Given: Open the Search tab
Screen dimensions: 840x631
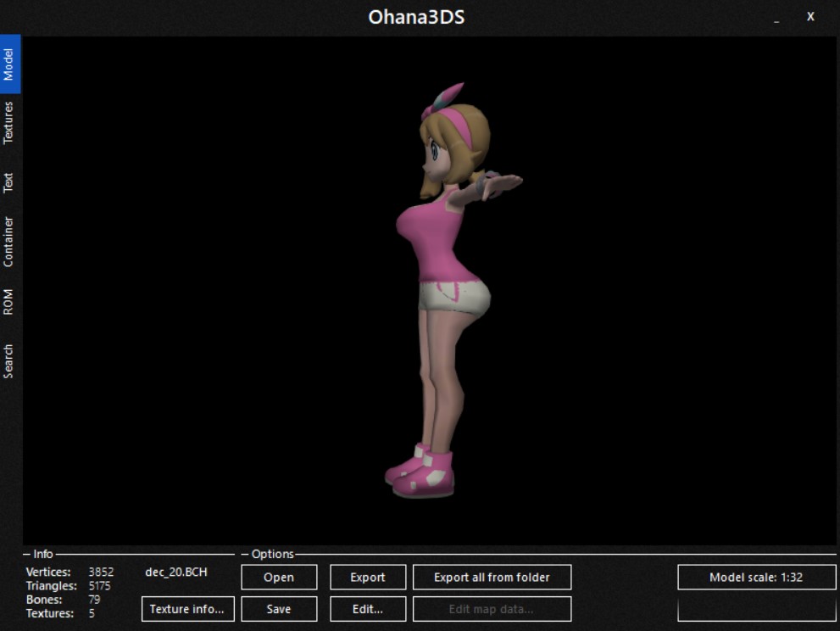Looking at the screenshot, I should pyautogui.click(x=8, y=361).
